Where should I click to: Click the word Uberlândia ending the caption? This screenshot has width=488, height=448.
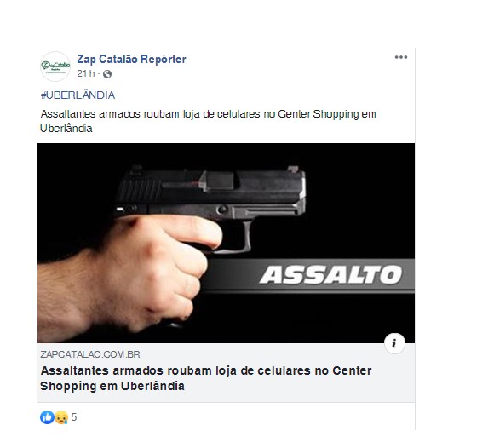pyautogui.click(x=66, y=129)
